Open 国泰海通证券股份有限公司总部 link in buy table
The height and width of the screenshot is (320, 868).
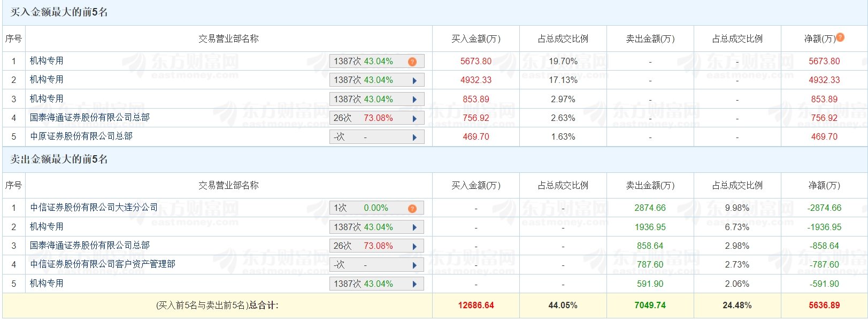click(x=90, y=118)
